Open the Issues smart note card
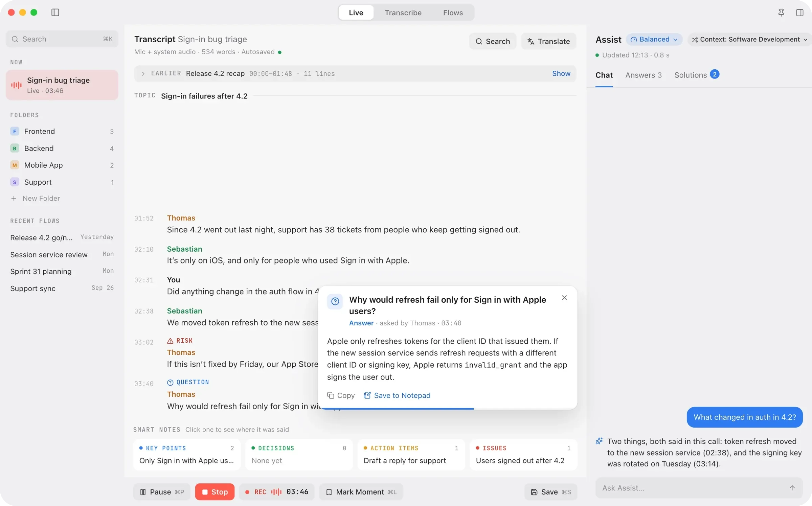The image size is (812, 506). pyautogui.click(x=523, y=454)
